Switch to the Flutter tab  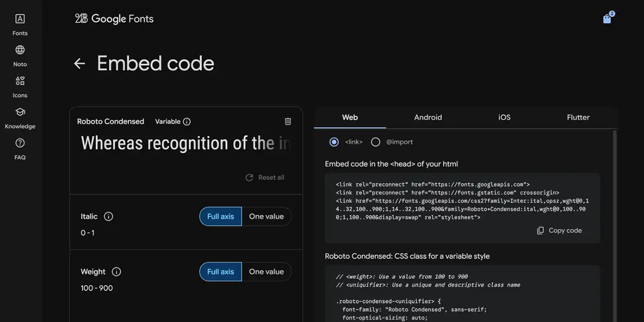tap(578, 117)
